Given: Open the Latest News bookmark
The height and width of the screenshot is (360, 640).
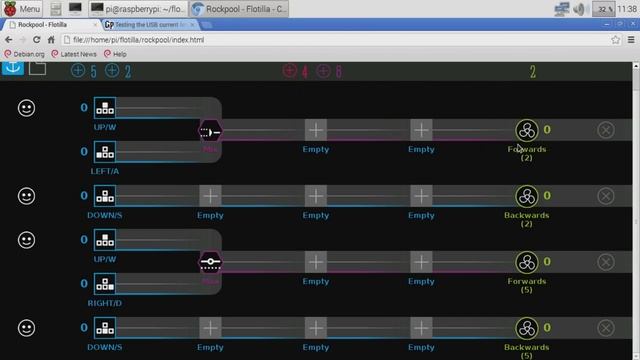Looking at the screenshot, I should (74, 54).
